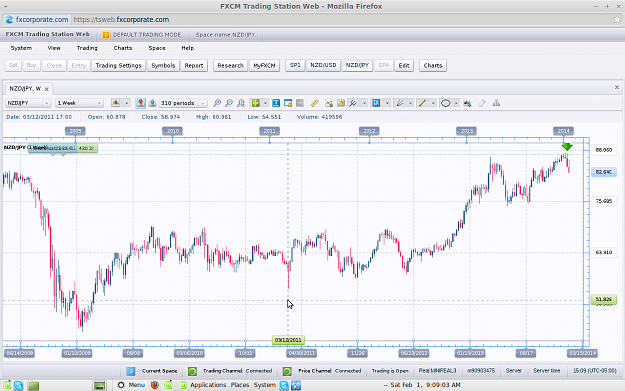Click the 82.640 price label on axis
The height and width of the screenshot is (391, 625).
tap(603, 172)
